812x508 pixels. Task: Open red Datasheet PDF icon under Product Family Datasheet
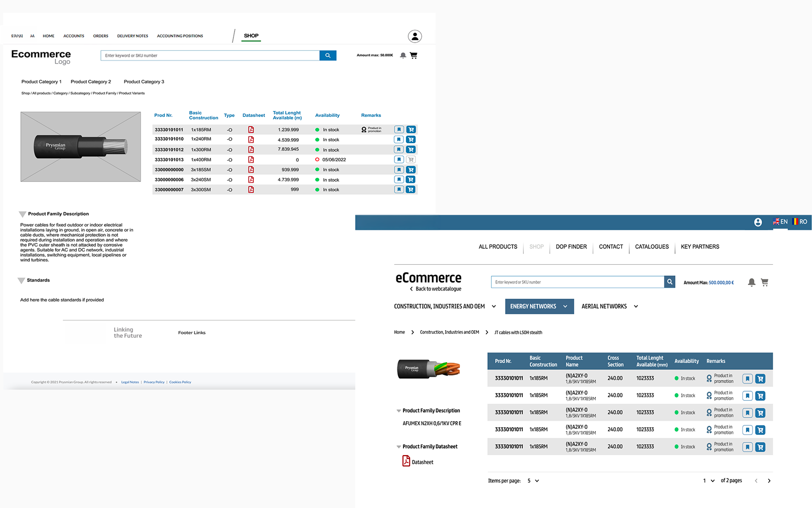(x=406, y=461)
